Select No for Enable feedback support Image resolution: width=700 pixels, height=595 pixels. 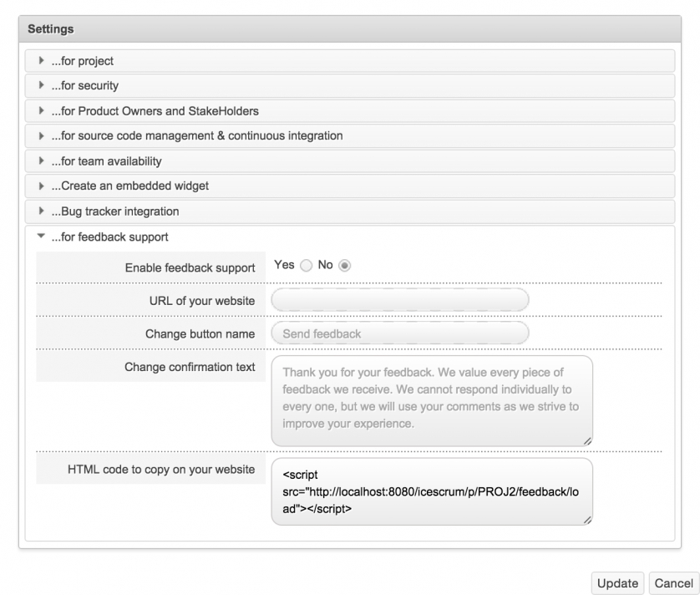click(345, 266)
